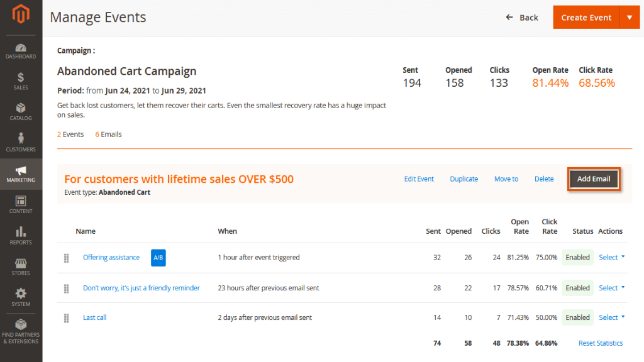Image resolution: width=644 pixels, height=362 pixels.
Task: Click the 68.56% click rate value
Action: (597, 83)
